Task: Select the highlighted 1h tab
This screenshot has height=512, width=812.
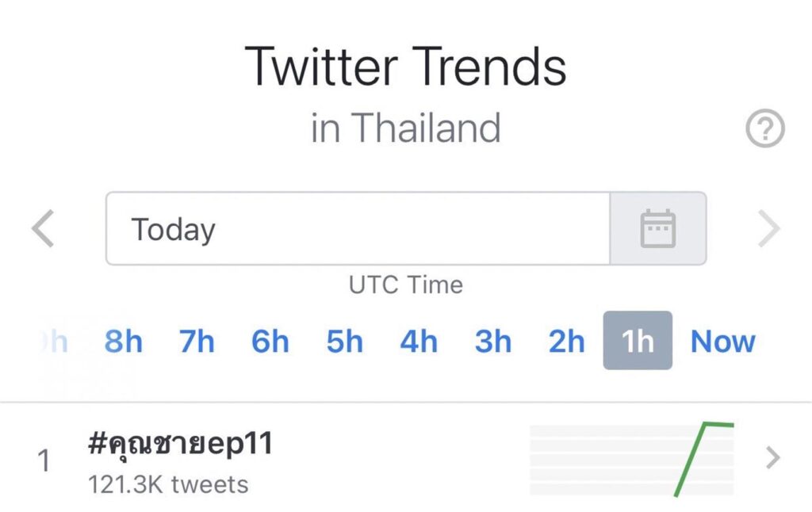Action: coord(638,341)
